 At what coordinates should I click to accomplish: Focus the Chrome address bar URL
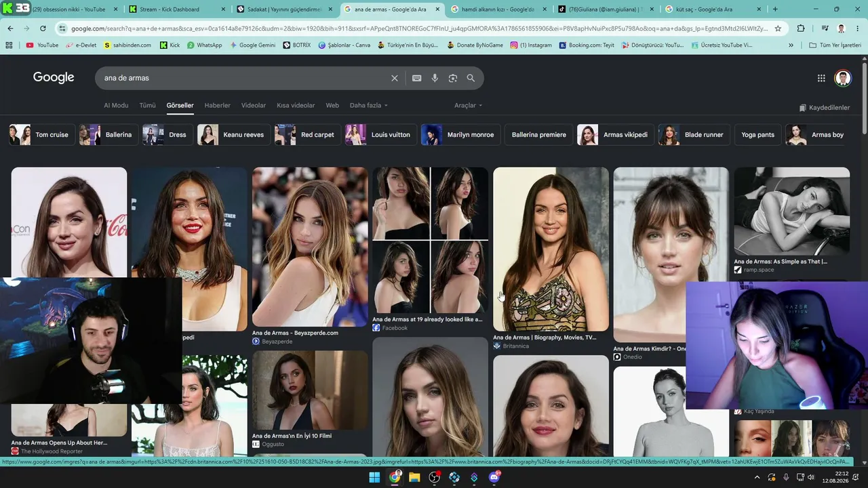coord(419,28)
